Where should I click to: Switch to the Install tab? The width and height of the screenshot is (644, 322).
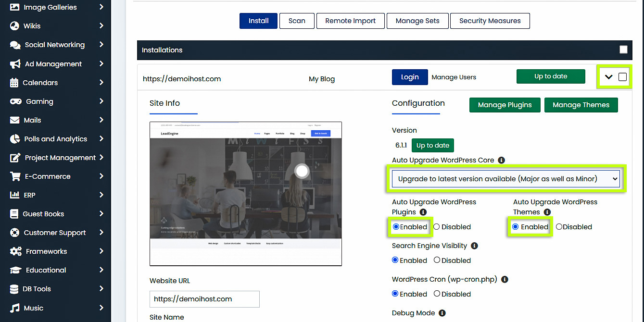coord(259,21)
